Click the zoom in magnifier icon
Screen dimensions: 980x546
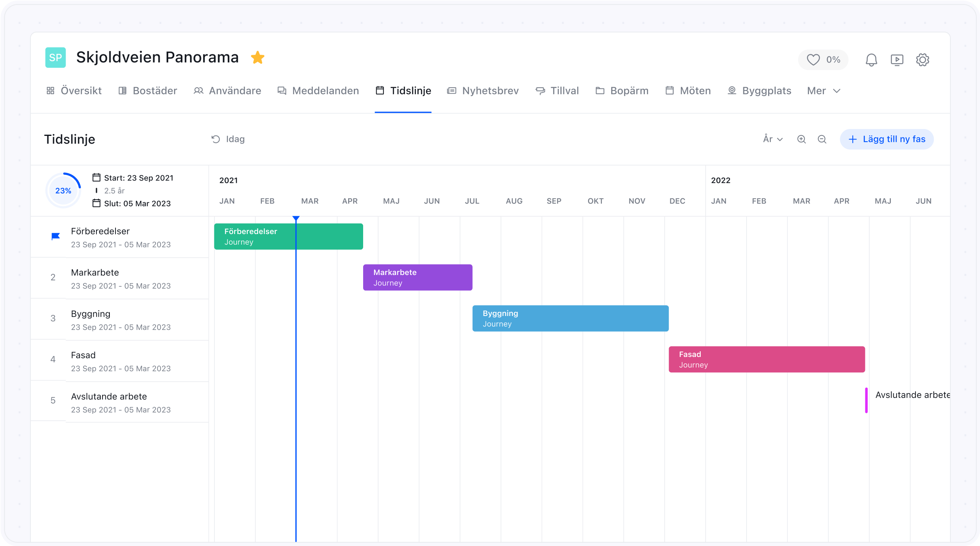(801, 139)
